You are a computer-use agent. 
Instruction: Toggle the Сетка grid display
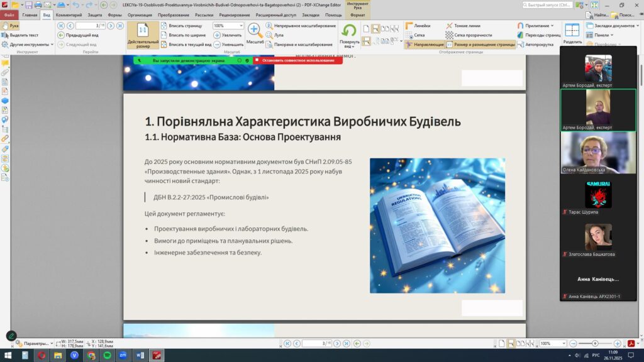click(x=415, y=35)
